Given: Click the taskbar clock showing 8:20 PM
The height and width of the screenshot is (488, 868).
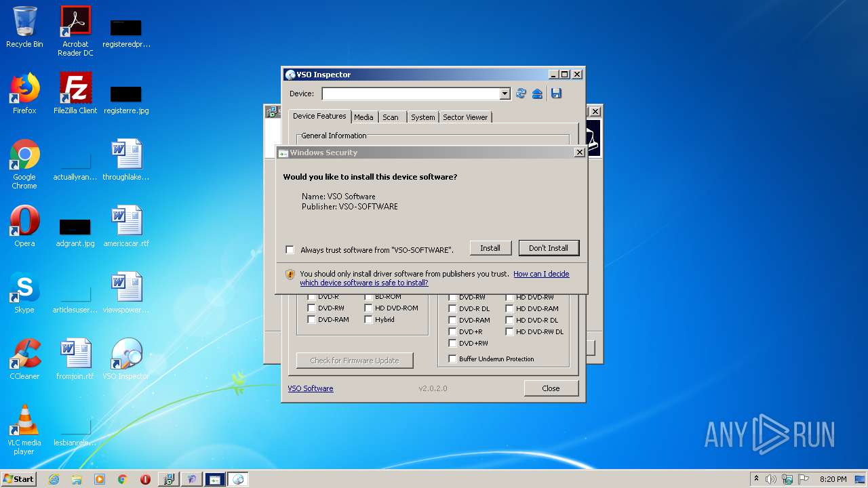Looking at the screenshot, I should coord(833,479).
